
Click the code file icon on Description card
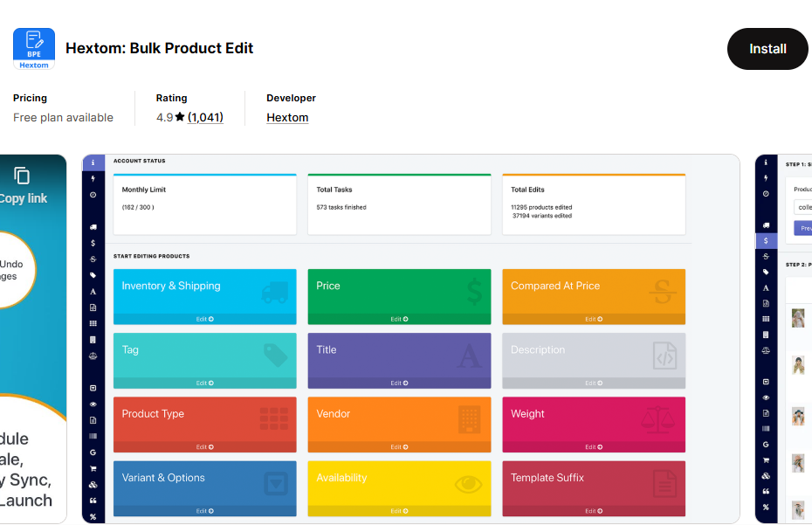pos(664,356)
